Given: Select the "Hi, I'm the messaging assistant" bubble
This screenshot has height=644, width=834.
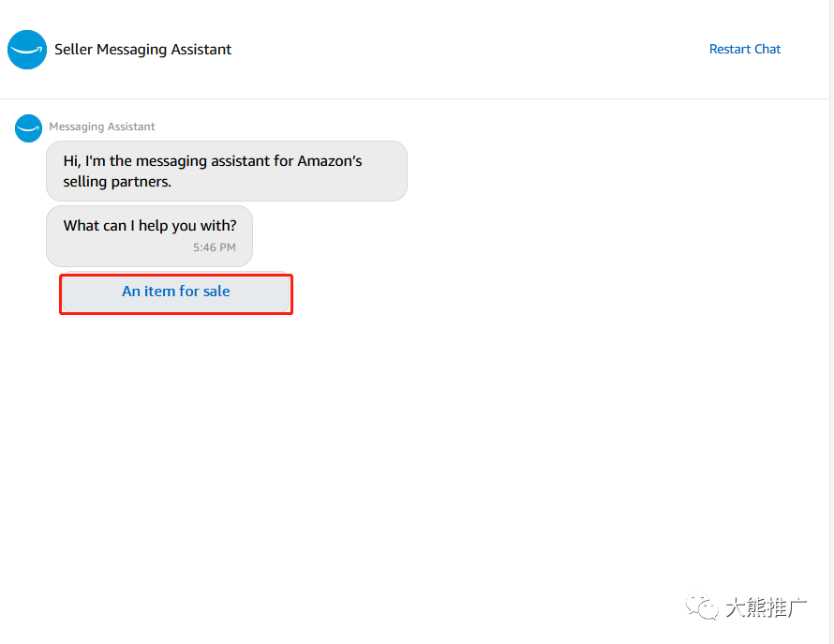Looking at the screenshot, I should [226, 171].
